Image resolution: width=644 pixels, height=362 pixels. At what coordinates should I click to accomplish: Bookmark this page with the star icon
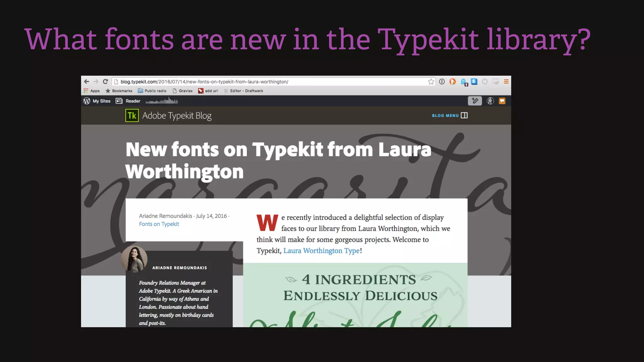(431, 82)
